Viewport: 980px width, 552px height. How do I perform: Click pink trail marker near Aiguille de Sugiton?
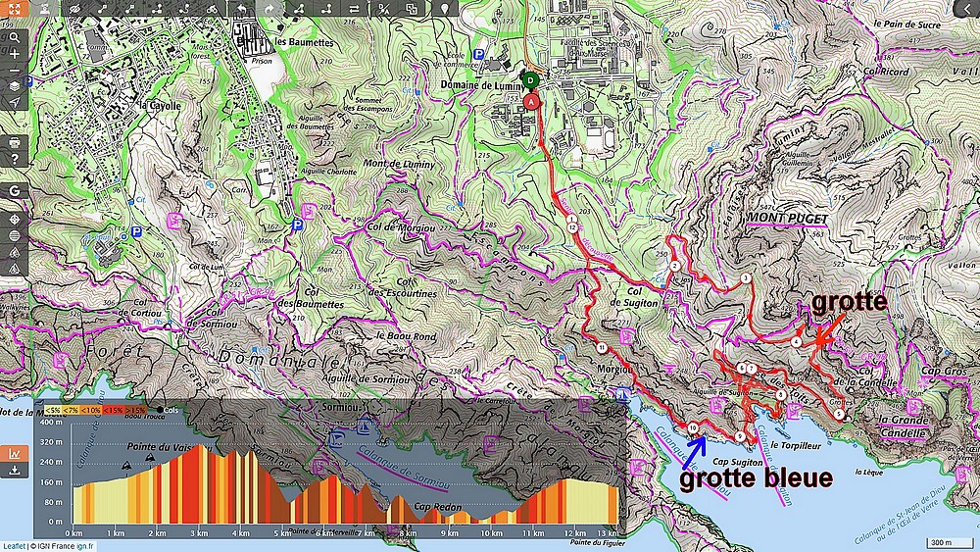click(x=716, y=406)
